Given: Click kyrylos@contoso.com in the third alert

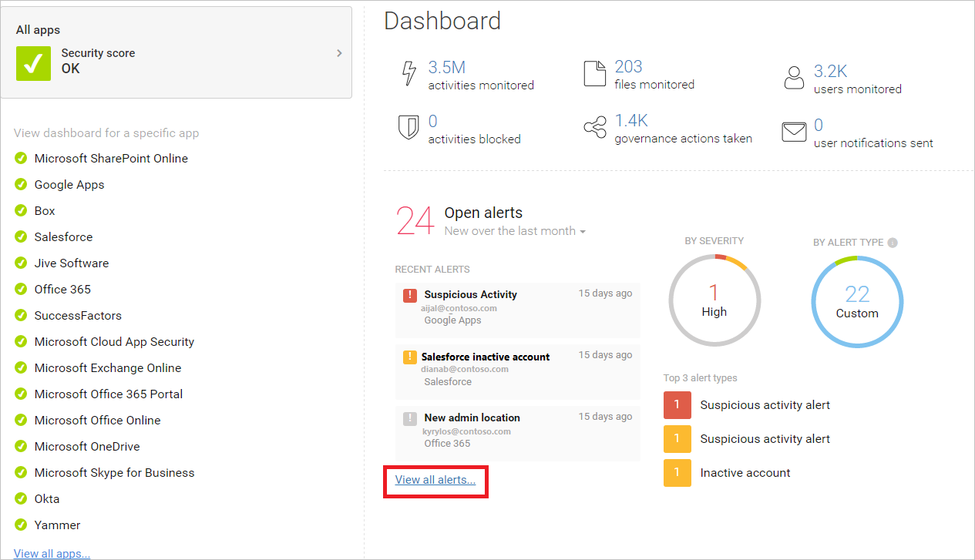Looking at the screenshot, I should [467, 431].
